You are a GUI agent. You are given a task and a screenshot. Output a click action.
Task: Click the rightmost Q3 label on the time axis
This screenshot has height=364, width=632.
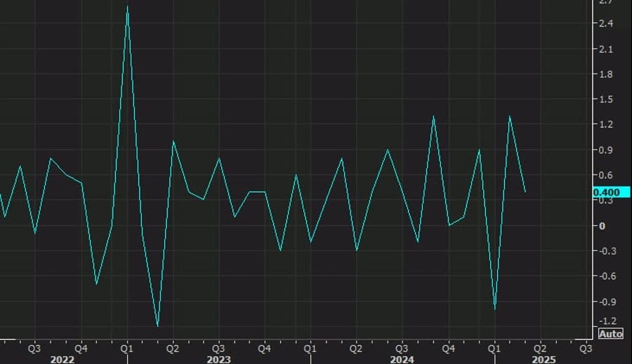[584, 347]
